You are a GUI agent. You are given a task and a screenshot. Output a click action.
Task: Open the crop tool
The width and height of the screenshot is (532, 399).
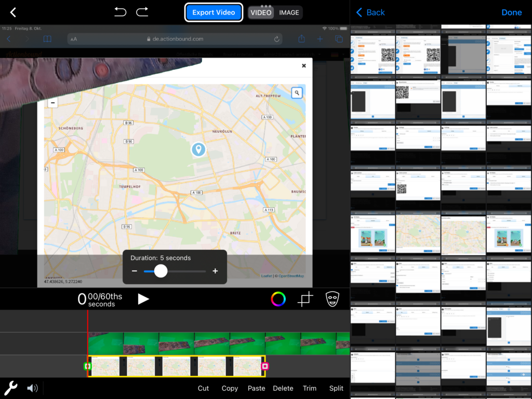(305, 299)
